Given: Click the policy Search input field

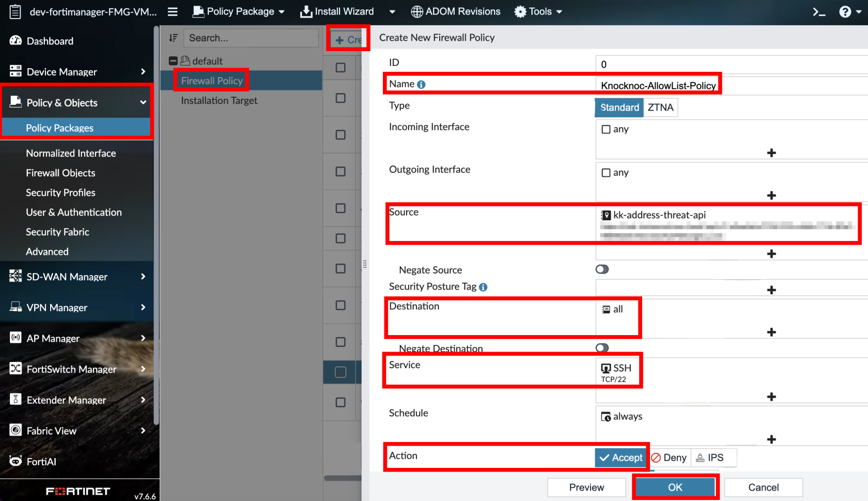Looking at the screenshot, I should tap(251, 38).
